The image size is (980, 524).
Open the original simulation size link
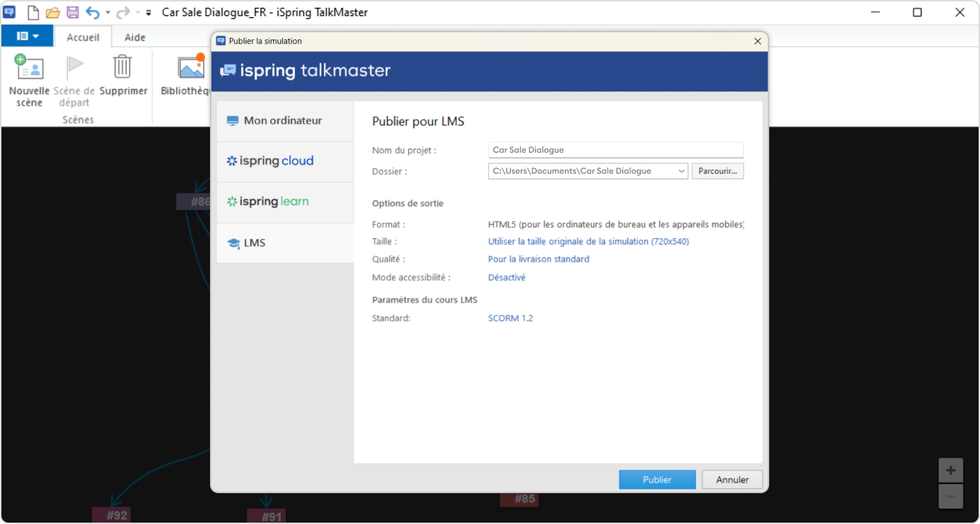[588, 242]
